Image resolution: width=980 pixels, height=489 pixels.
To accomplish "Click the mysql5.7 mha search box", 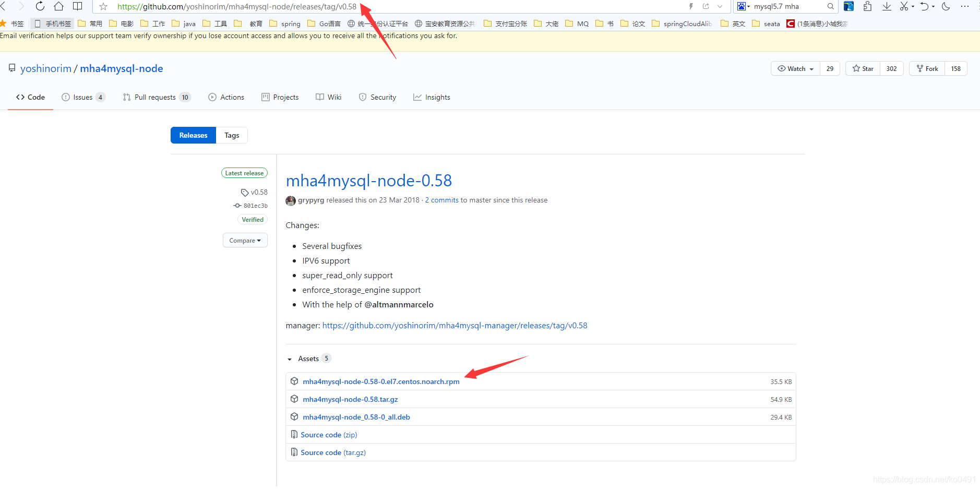I will pyautogui.click(x=787, y=6).
